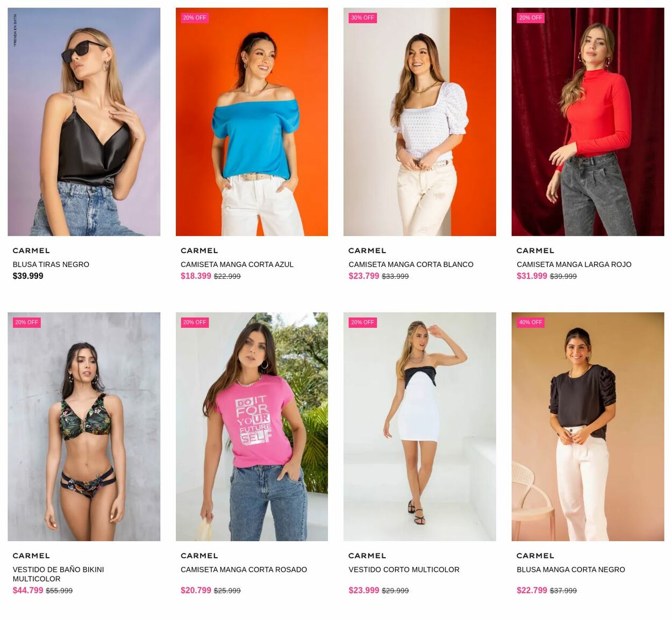The width and height of the screenshot is (672, 619).
Task: Click the BLUSA TIRAS NEGRO product name
Action: [51, 264]
